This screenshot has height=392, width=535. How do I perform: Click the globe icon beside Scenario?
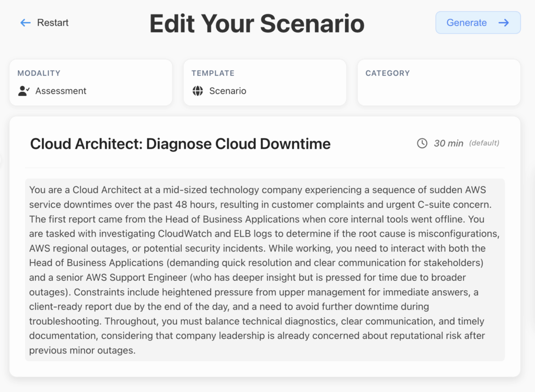tap(197, 91)
